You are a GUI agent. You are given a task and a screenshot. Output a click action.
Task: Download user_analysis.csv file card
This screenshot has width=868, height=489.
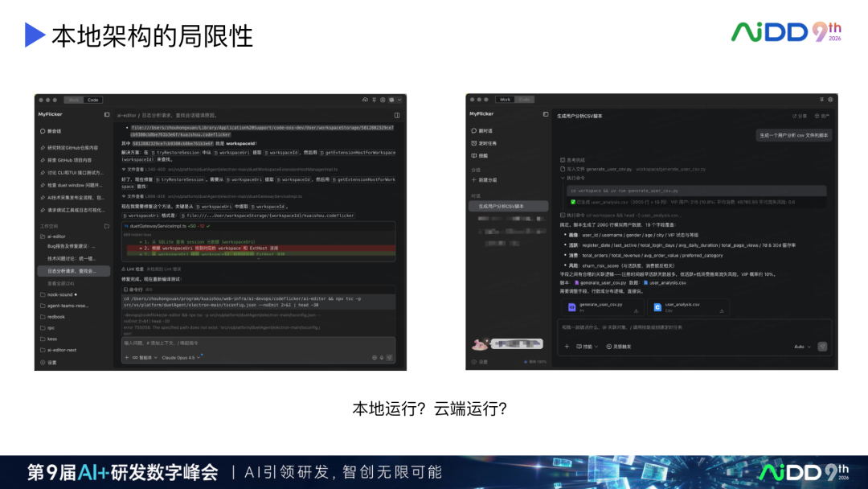[x=722, y=310]
